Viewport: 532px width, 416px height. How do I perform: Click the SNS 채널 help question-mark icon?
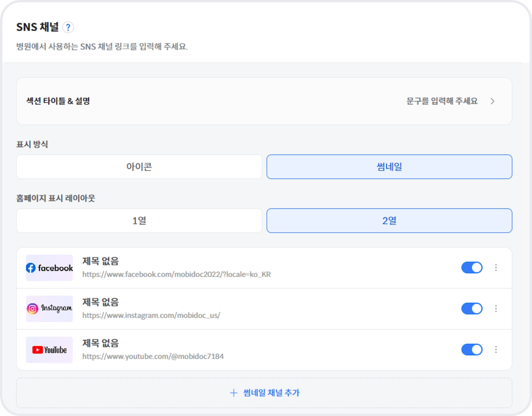(x=68, y=27)
